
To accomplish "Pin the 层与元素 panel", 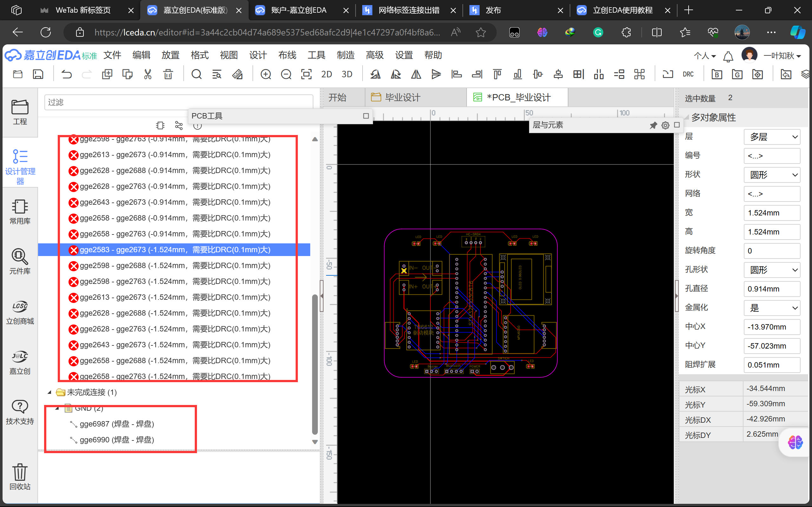I will [653, 125].
